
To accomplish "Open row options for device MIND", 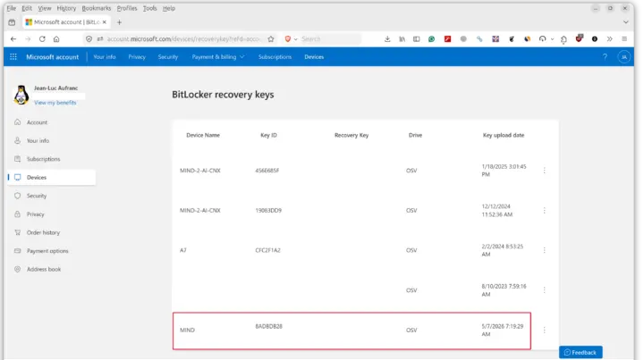I will [544, 330].
